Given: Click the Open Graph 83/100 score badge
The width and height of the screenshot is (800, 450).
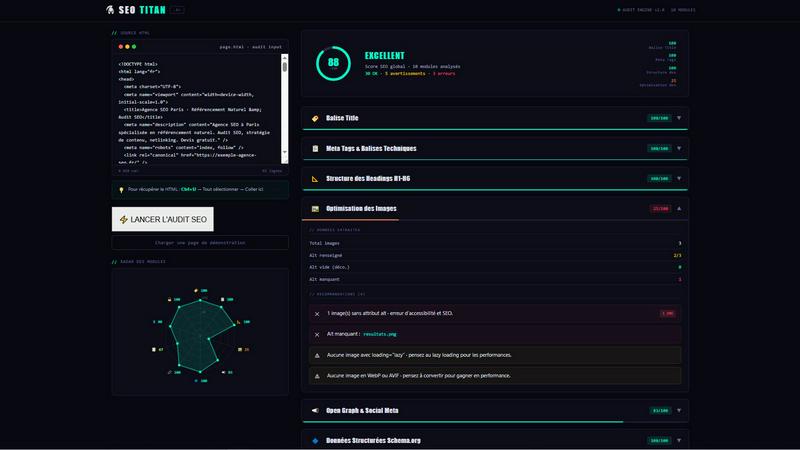Looking at the screenshot, I should coord(661,410).
